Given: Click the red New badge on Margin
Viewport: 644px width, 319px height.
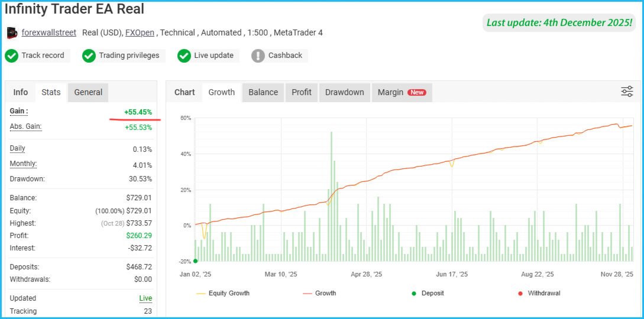Looking at the screenshot, I should point(416,92).
